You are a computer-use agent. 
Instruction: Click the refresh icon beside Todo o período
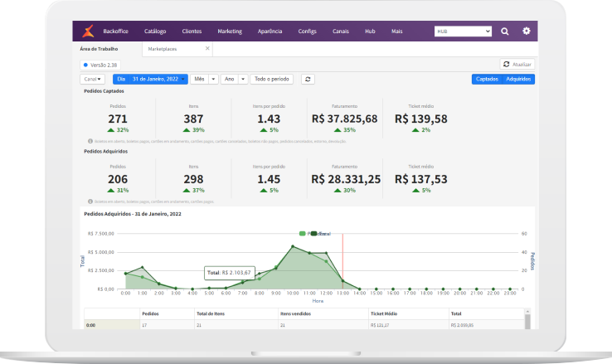308,79
